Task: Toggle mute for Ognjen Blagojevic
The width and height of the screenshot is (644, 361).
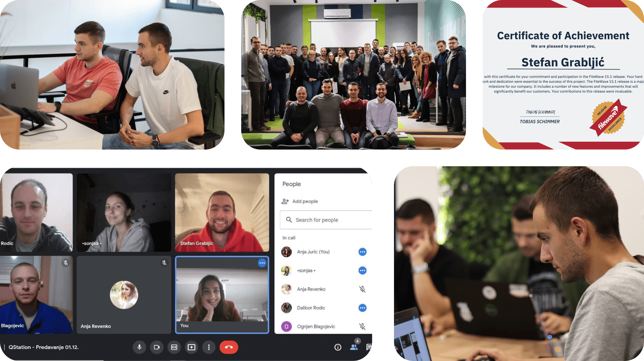Action: tap(363, 326)
